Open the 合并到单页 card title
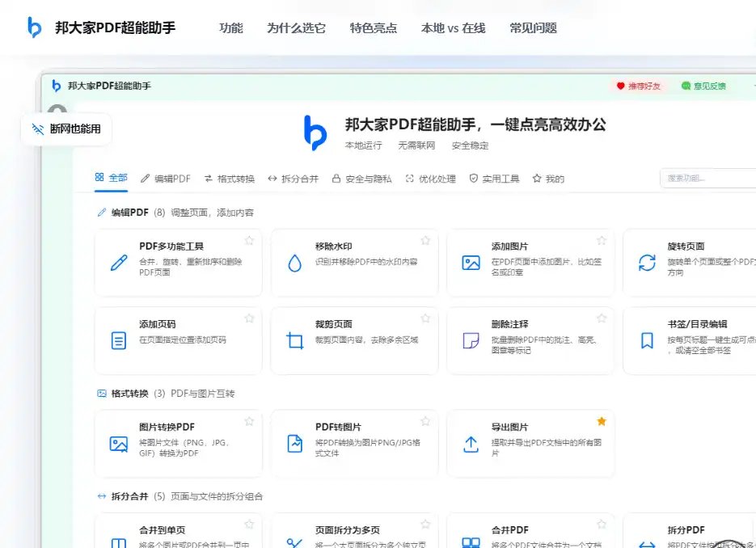The width and height of the screenshot is (756, 548). pyautogui.click(x=162, y=530)
